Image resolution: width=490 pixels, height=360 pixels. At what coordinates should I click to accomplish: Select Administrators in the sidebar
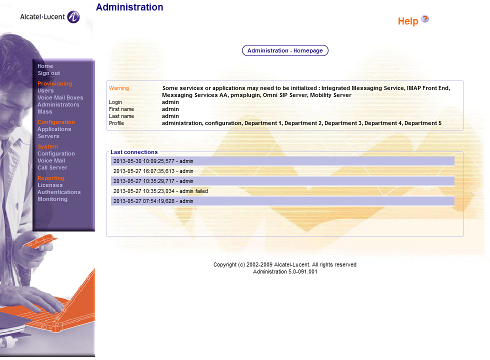58,105
